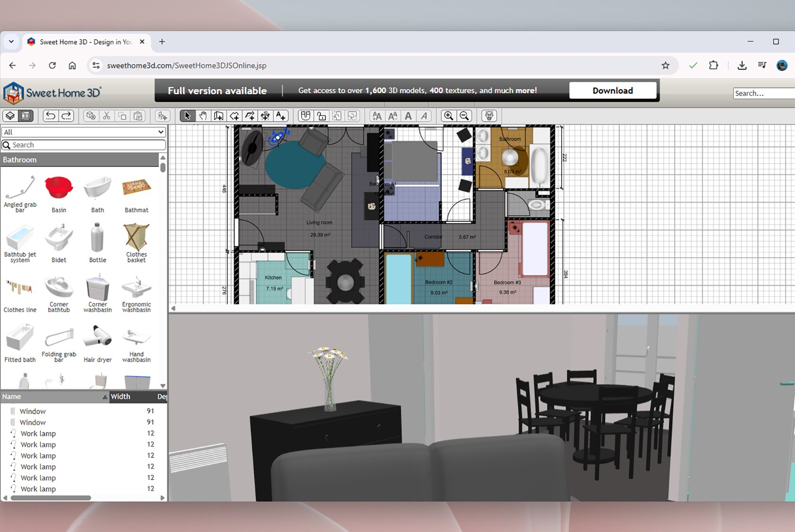
Task: Click the Sweet Home 3D logo link
Action: (x=52, y=93)
